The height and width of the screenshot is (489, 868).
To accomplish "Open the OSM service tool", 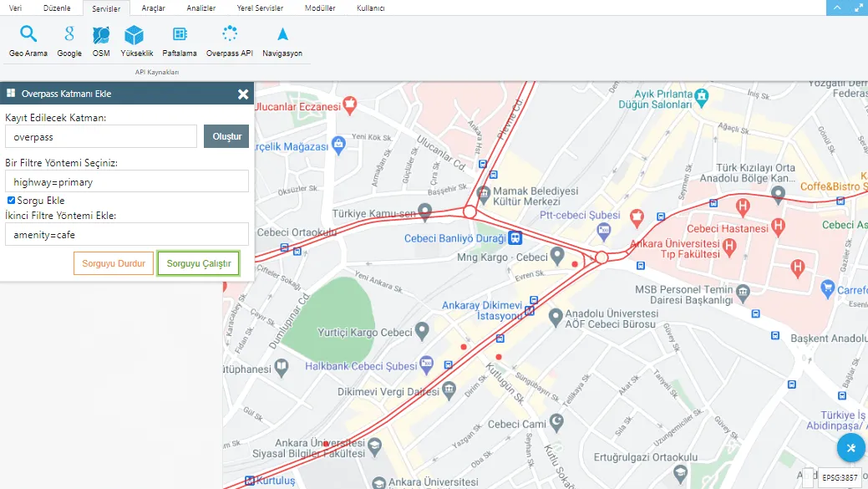I will coord(101,41).
